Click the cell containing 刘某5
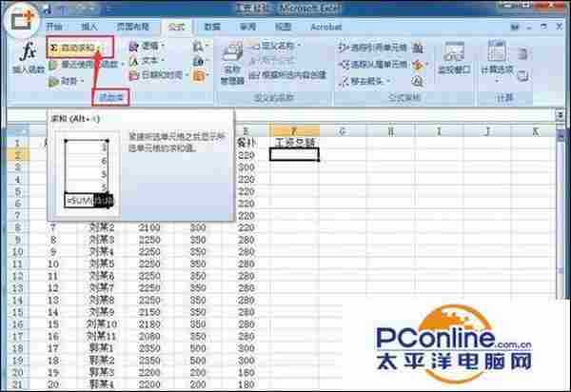The height and width of the screenshot is (392, 571). point(102,264)
